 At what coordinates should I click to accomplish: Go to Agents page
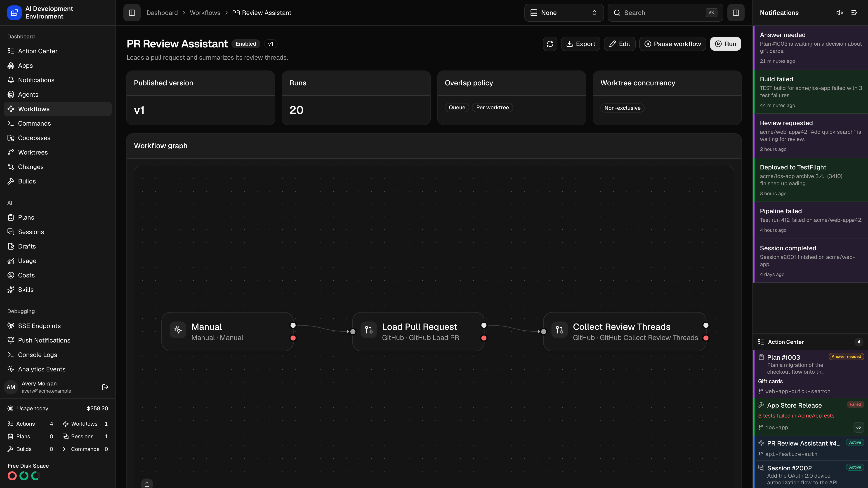click(58, 95)
